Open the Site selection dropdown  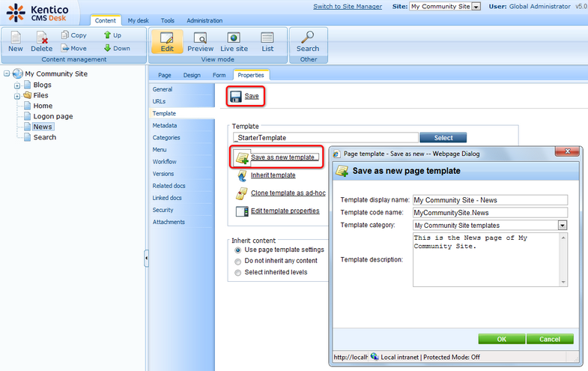476,7
